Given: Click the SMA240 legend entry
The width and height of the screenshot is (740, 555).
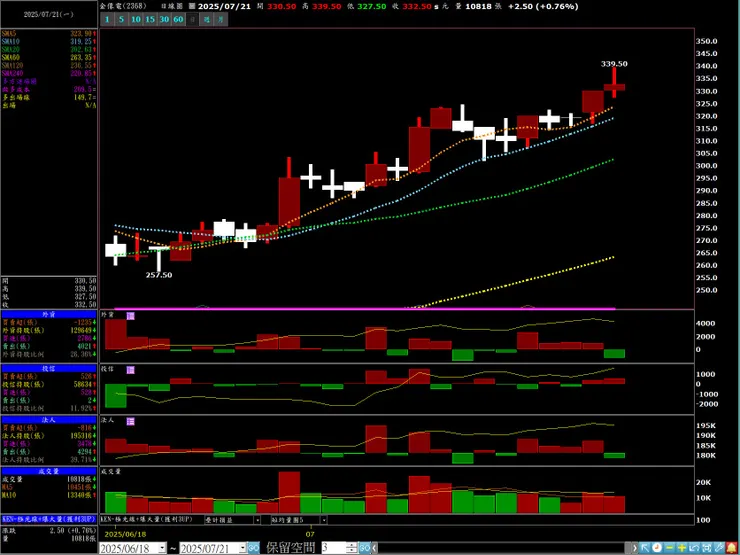Looking at the screenshot, I should [x=49, y=73].
